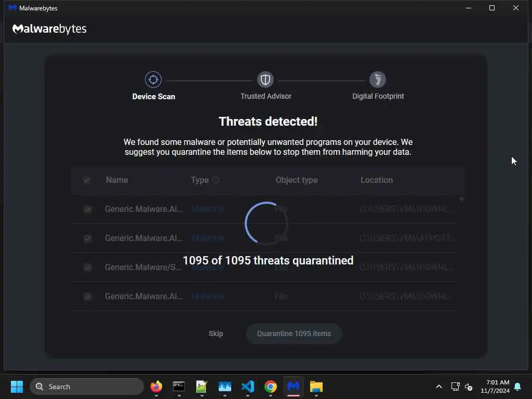Minimize the Malwarebytes window
This screenshot has width=532, height=399.
point(469,8)
